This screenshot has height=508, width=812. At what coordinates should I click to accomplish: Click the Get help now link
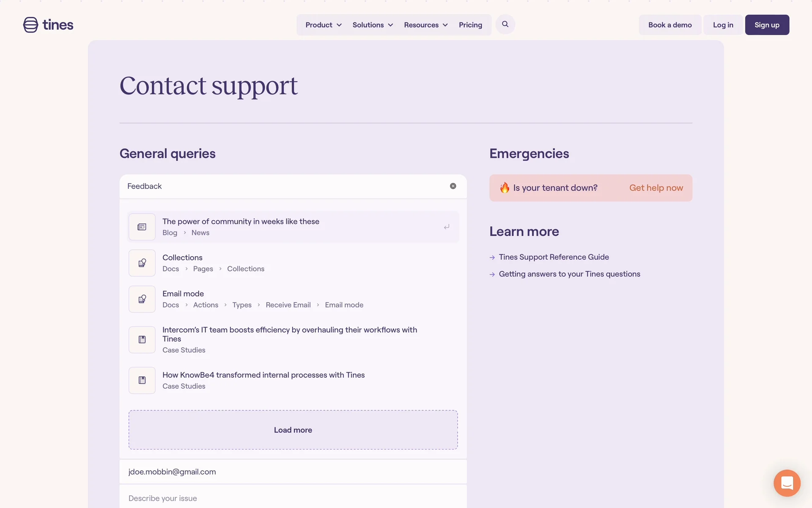coord(656,188)
